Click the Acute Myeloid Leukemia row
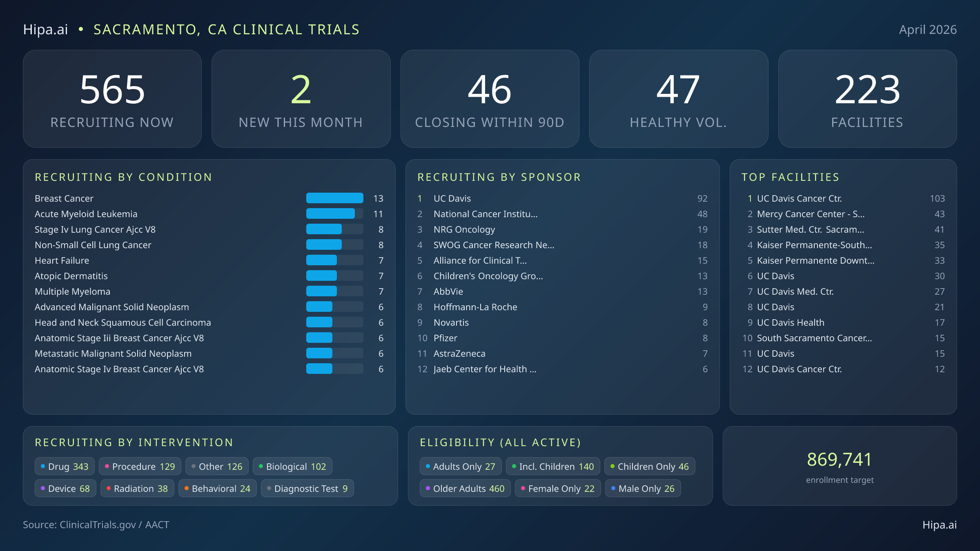The image size is (980, 551). [x=209, y=214]
